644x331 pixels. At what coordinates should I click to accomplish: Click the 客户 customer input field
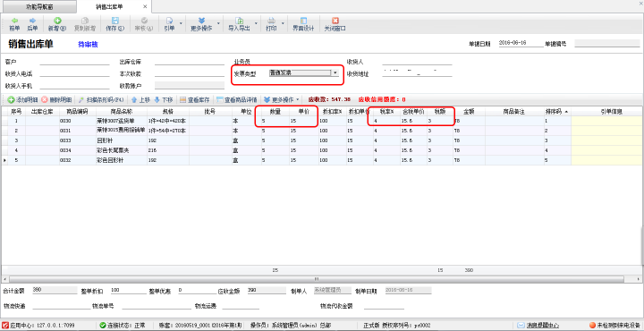74,62
